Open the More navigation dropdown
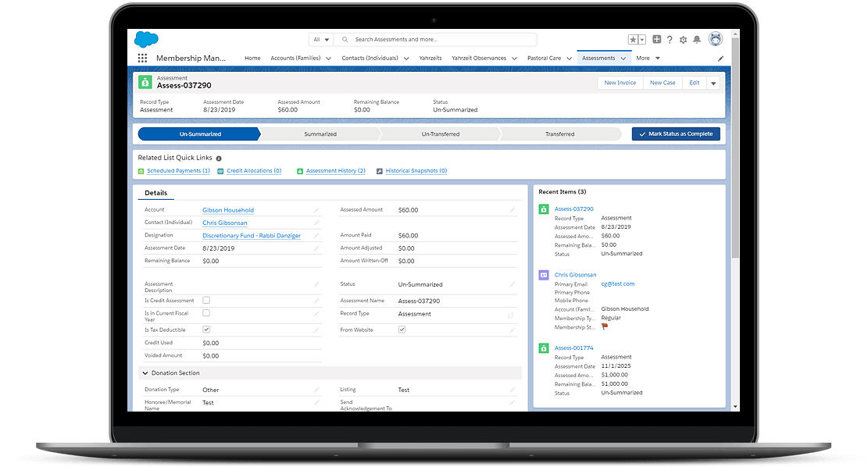The width and height of the screenshot is (868, 467). click(x=648, y=58)
